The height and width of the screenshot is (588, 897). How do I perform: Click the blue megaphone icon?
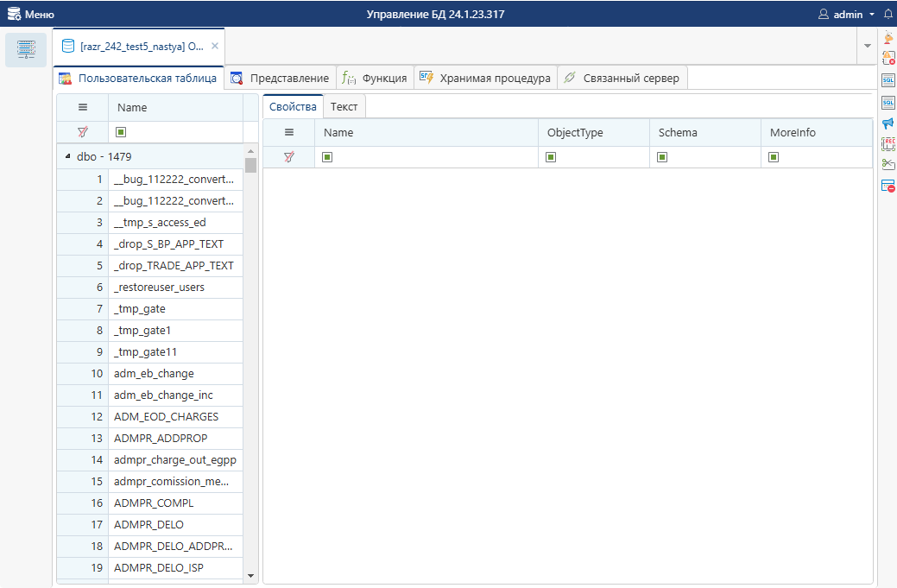click(x=888, y=123)
